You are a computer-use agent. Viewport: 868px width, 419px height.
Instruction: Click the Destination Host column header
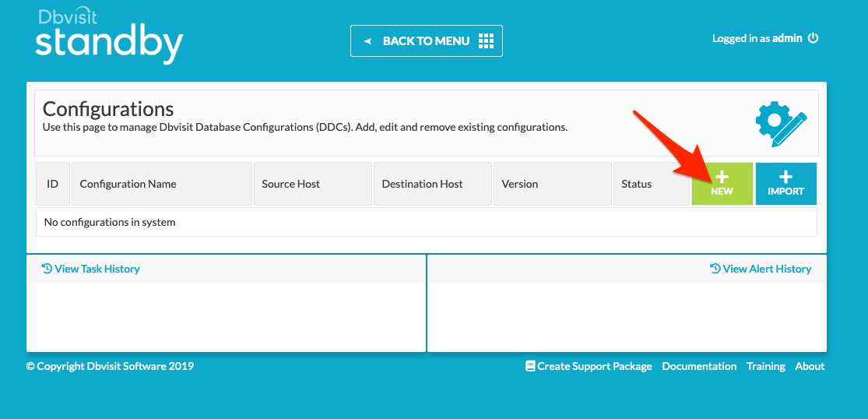pos(432,184)
